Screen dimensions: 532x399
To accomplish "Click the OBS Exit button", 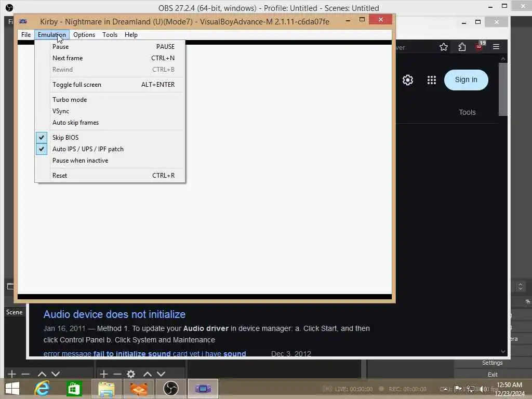I will click(493, 375).
